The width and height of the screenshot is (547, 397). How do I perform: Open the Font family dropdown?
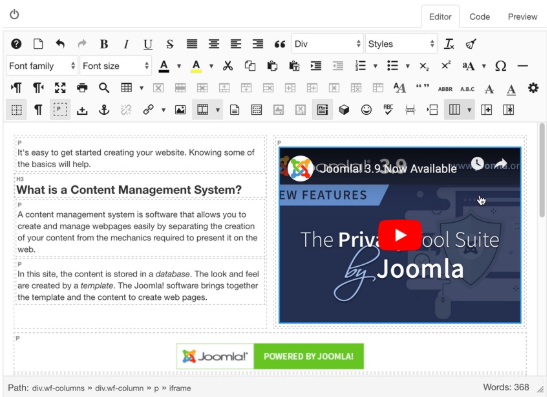tap(42, 66)
